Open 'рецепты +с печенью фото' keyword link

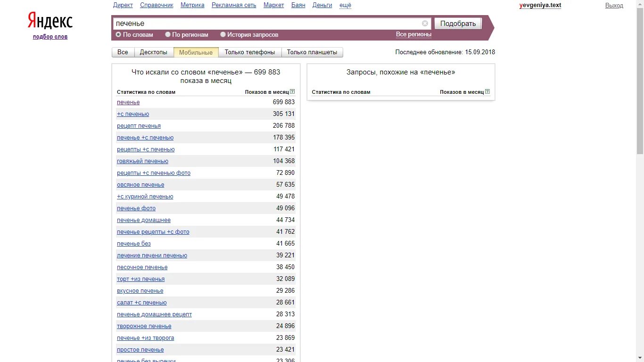pos(154,173)
